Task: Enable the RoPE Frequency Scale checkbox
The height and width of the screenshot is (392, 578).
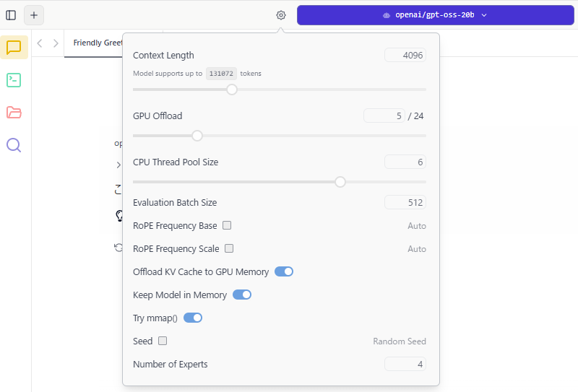Action: [x=229, y=248]
